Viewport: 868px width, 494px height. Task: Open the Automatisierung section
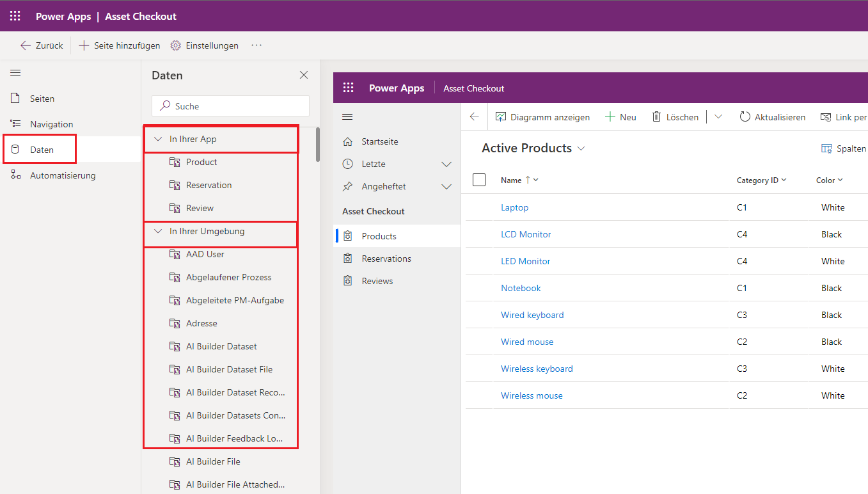click(62, 175)
